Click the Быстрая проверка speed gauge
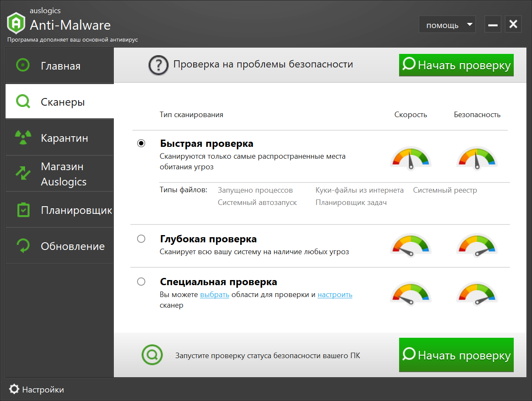Image resolution: width=532 pixels, height=401 pixels. pyautogui.click(x=411, y=158)
